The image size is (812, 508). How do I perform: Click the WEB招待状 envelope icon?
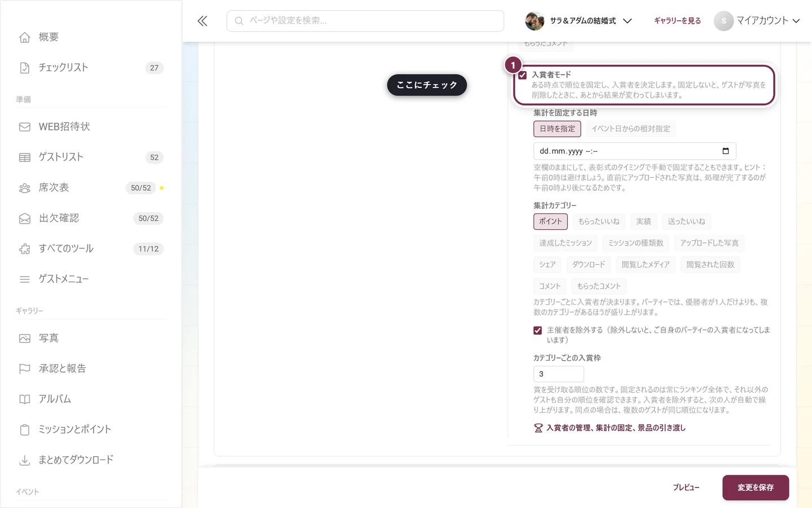point(25,127)
